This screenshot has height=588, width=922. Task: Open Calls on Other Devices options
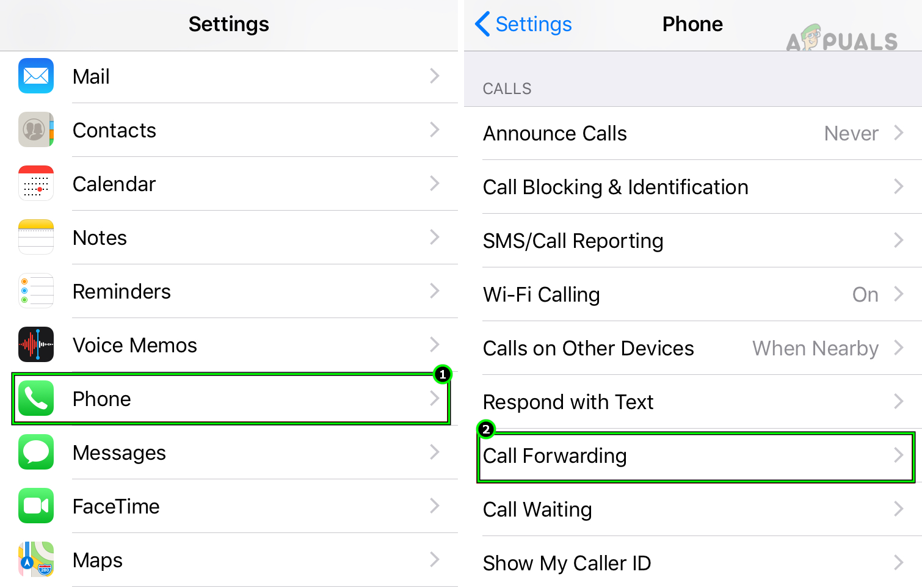coord(693,348)
